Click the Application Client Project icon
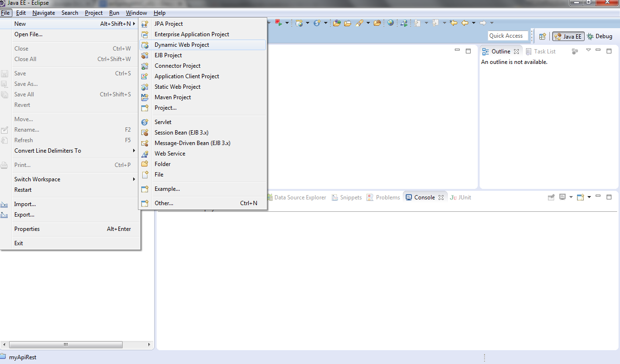Image resolution: width=620 pixels, height=364 pixels. (145, 76)
